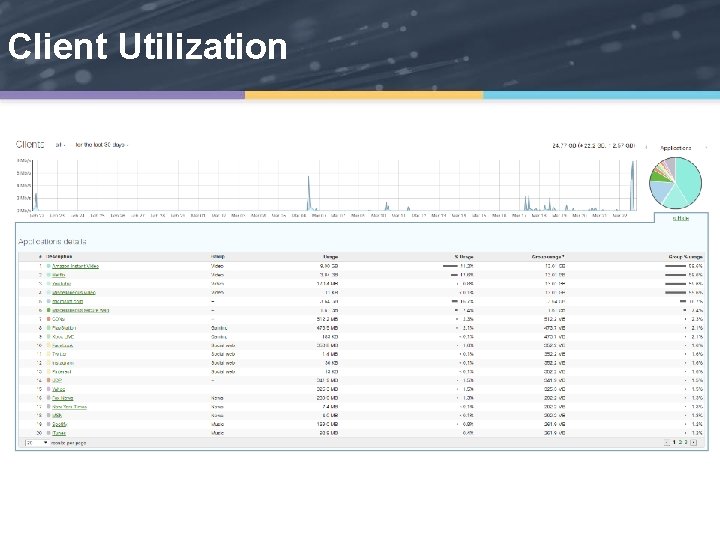
Task: Select the PlayStation row entry
Action: coord(64,328)
